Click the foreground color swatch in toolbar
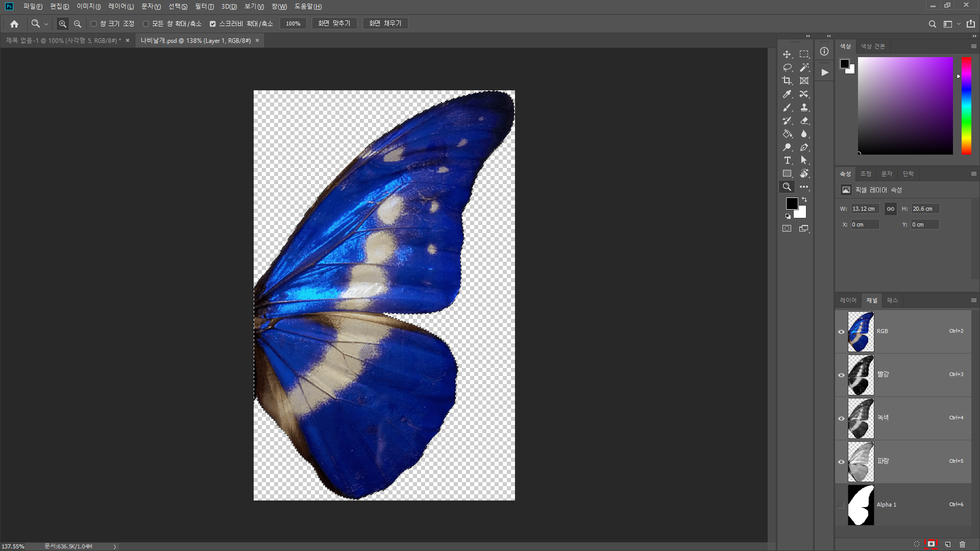The image size is (980, 551). click(791, 203)
